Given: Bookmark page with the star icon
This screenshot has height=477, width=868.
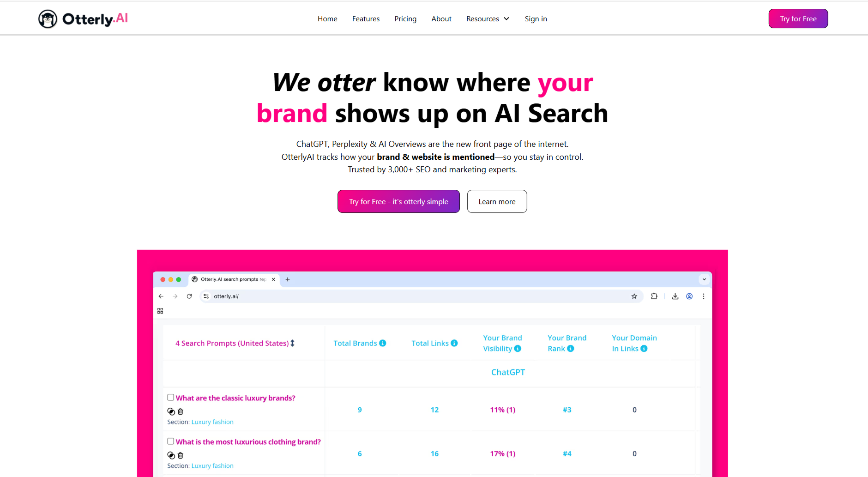Looking at the screenshot, I should tap(634, 296).
